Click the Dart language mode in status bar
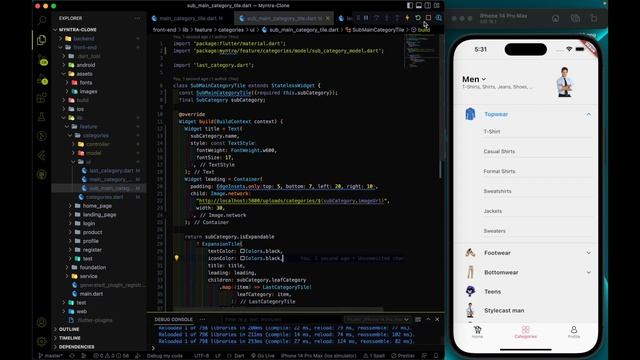 [239, 356]
